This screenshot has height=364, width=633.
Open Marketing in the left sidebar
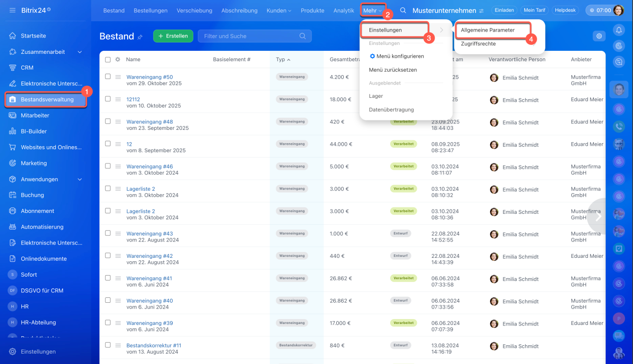(34, 163)
